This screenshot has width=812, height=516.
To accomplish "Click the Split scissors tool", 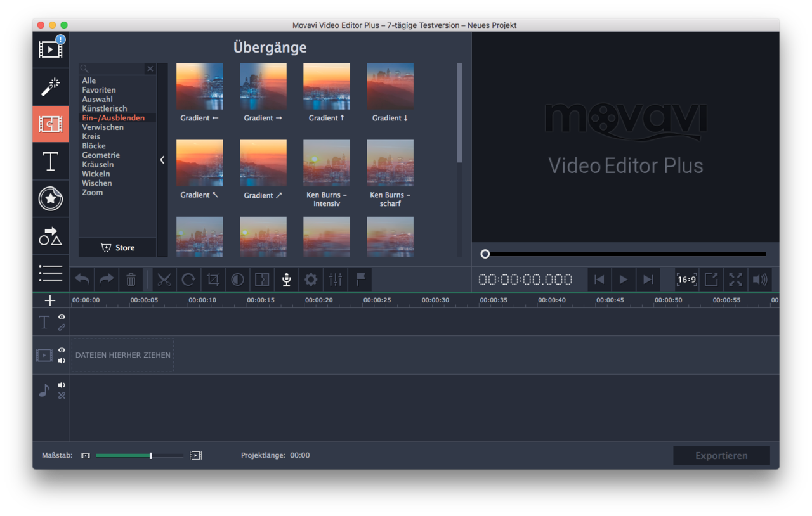I will click(164, 280).
